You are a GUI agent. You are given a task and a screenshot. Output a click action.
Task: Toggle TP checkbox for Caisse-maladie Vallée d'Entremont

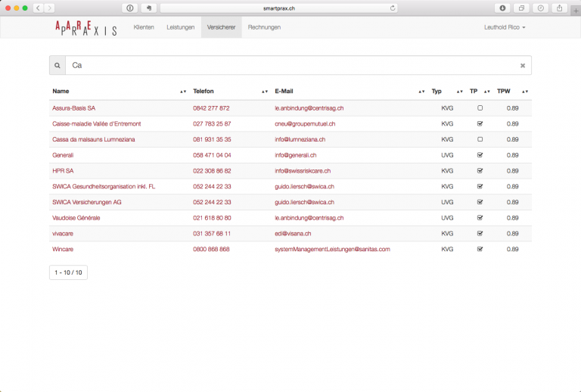pos(480,124)
